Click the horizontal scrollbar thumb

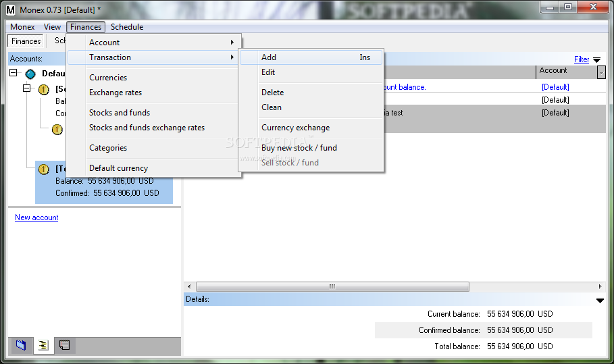pos(332,286)
